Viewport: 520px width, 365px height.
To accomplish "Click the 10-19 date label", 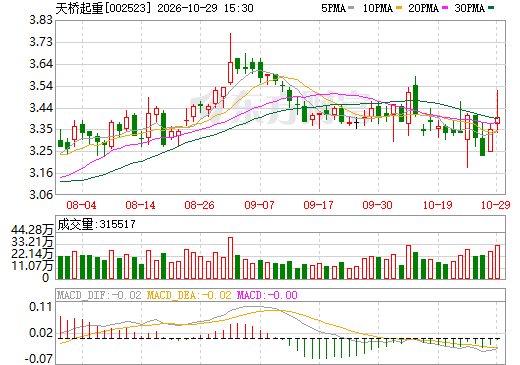I will 438,205.
